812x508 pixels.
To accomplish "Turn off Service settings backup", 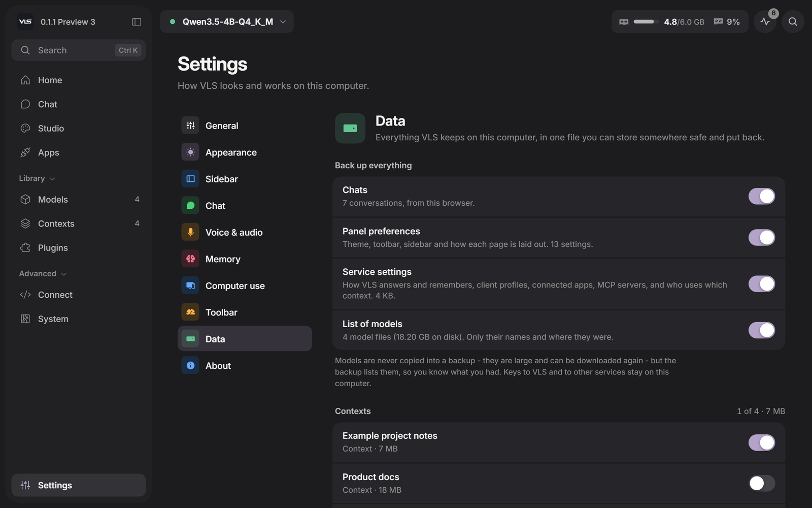I will (761, 283).
